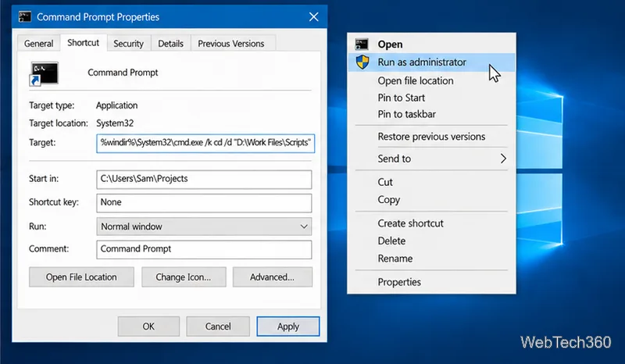Open the Security tab

[x=128, y=44]
